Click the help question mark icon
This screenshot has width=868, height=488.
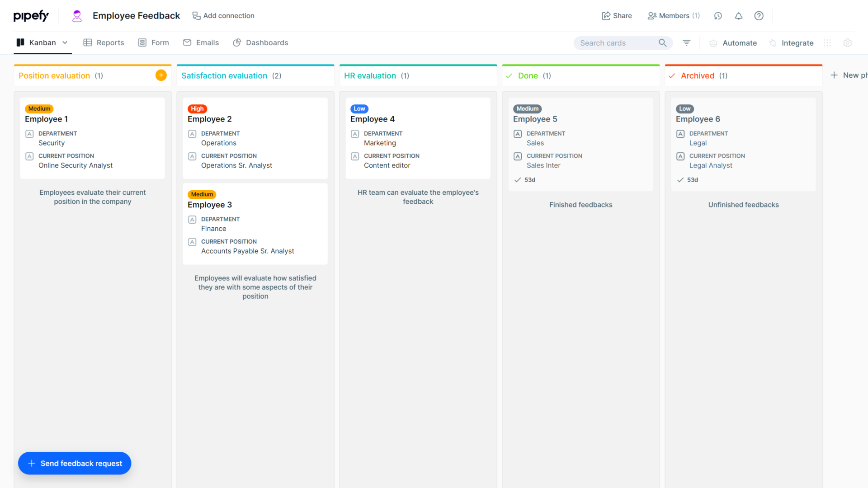click(759, 15)
